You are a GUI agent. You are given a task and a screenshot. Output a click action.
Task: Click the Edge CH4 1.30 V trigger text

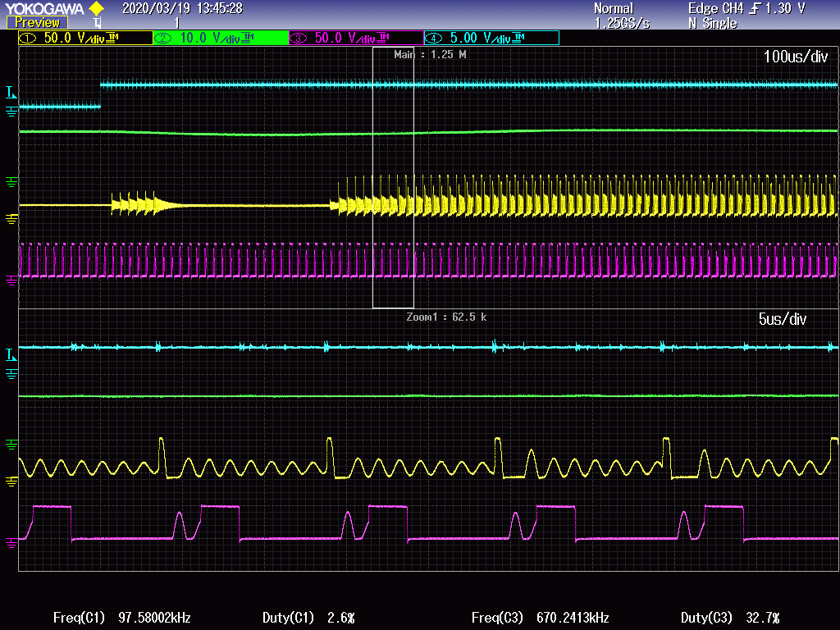746,8
